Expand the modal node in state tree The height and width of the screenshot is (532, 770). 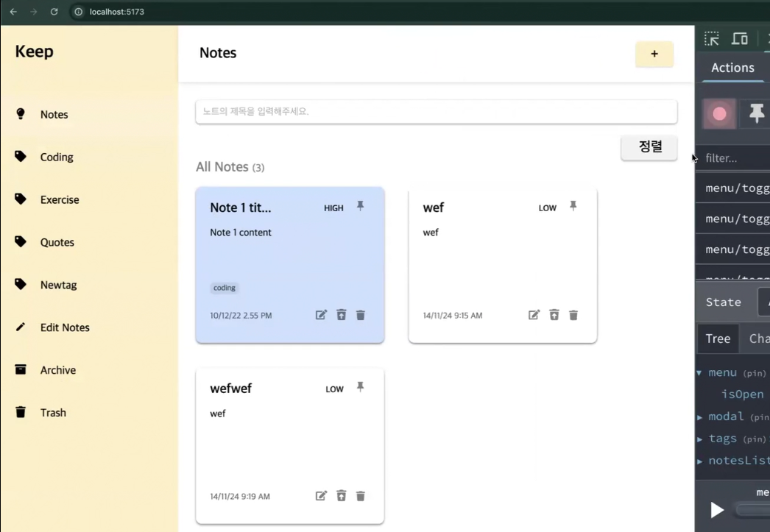pos(699,417)
